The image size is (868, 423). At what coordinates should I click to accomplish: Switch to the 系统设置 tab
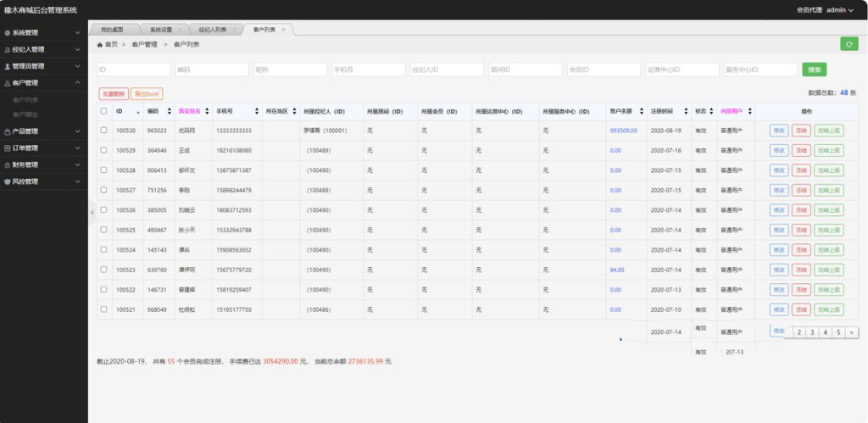(161, 30)
